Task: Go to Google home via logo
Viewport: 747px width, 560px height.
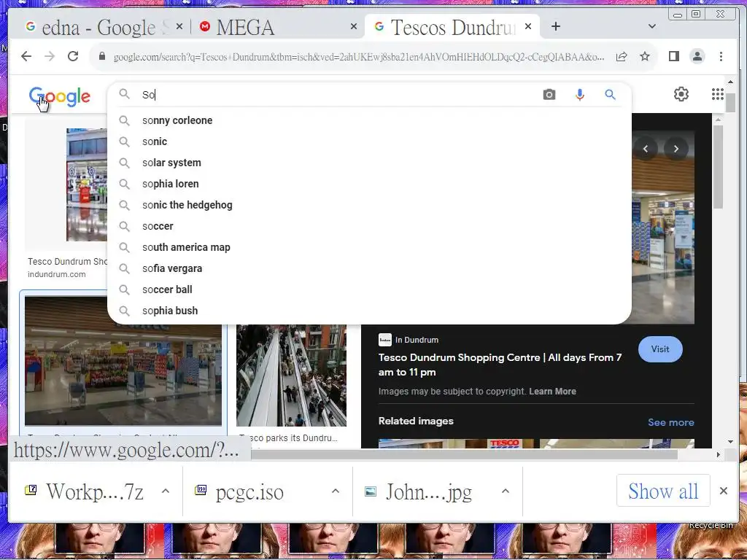Action: pos(60,97)
